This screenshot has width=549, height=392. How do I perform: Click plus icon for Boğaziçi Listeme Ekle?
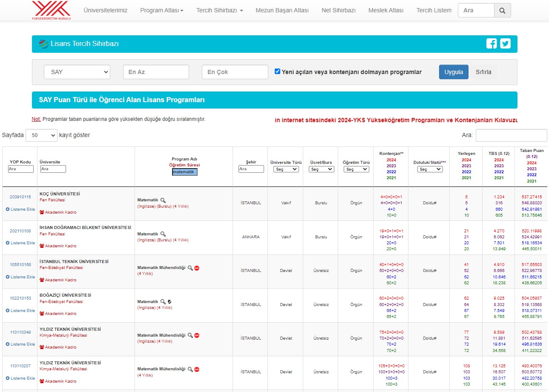8,311
